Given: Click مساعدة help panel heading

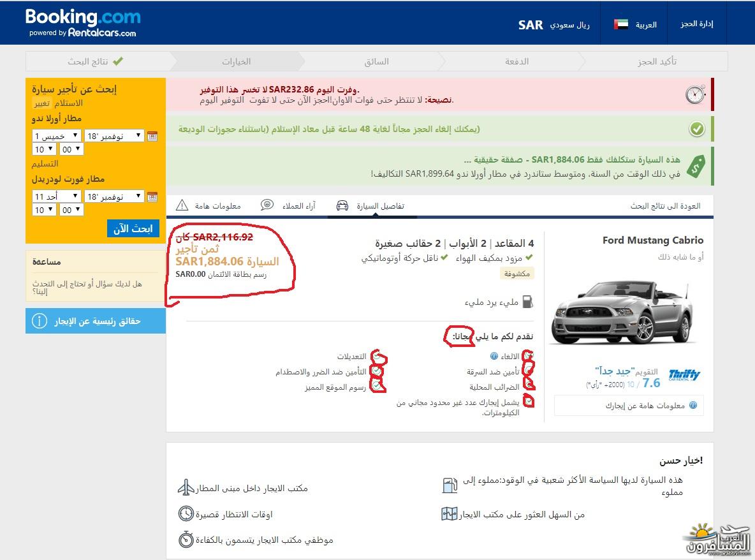Looking at the screenshot, I should pyautogui.click(x=47, y=262).
